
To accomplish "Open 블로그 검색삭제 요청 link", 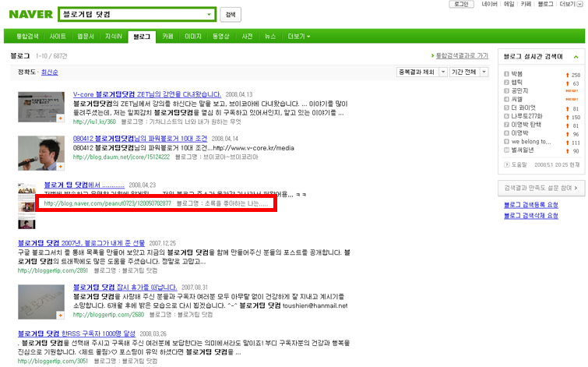I will tap(531, 216).
